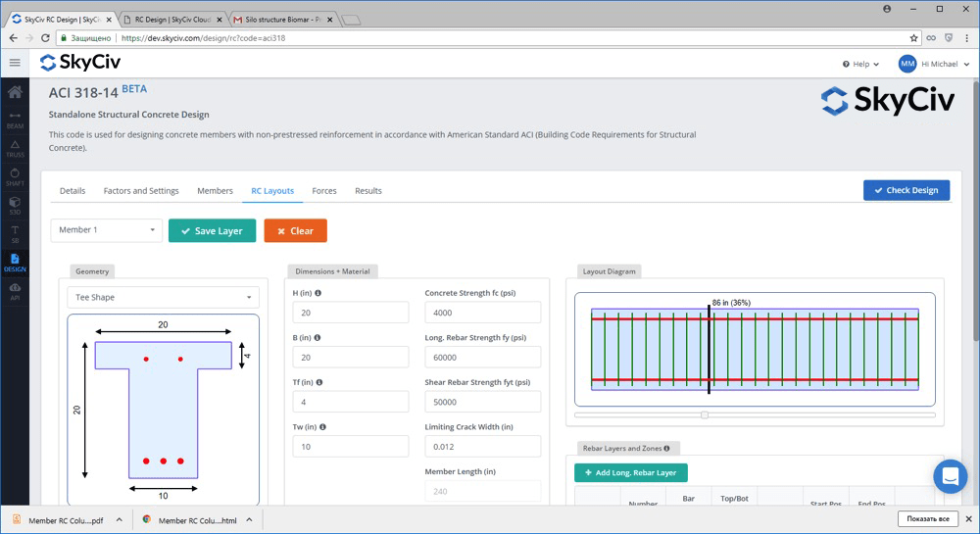Click the Shear Rebar Strength fyt input
The width and height of the screenshot is (980, 534).
tap(482, 402)
